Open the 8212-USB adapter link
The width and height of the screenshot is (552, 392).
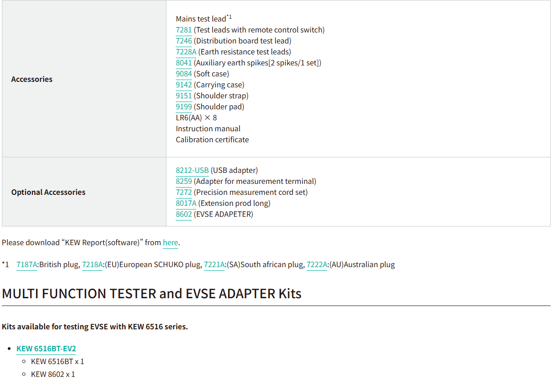click(192, 171)
